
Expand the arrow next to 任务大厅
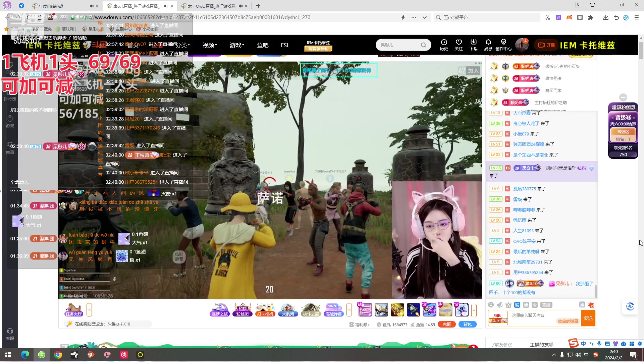(x=89, y=310)
